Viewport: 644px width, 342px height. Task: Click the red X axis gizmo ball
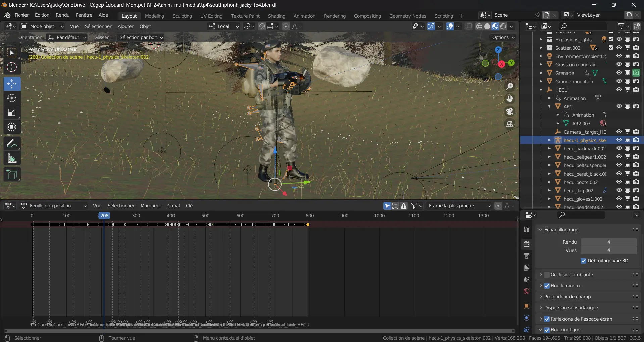501,64
